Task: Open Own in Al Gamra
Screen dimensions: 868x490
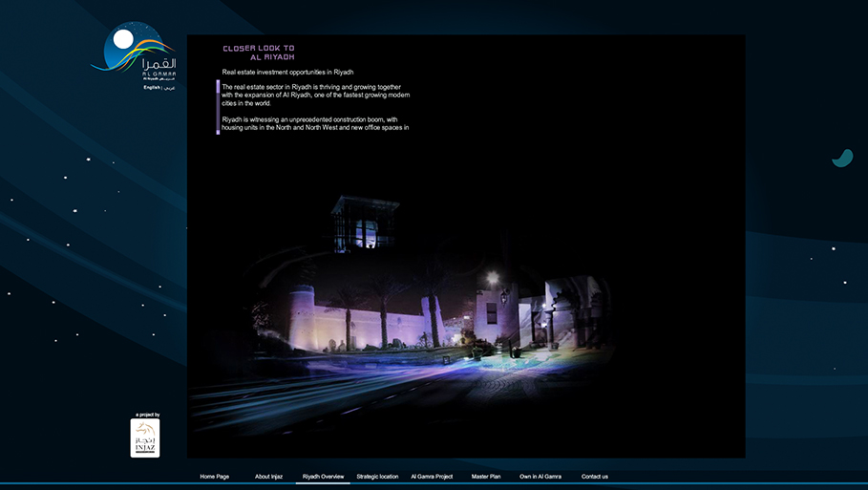Action: 540,476
